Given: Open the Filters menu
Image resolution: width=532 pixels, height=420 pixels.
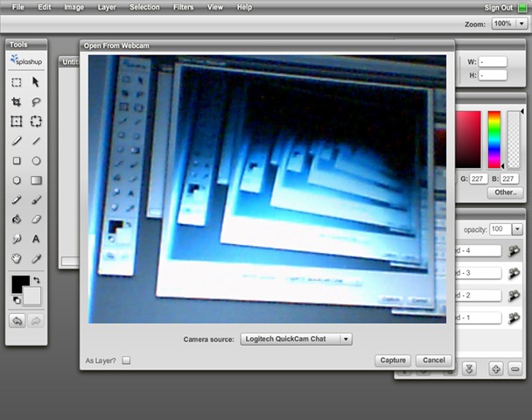Looking at the screenshot, I should [x=183, y=7].
